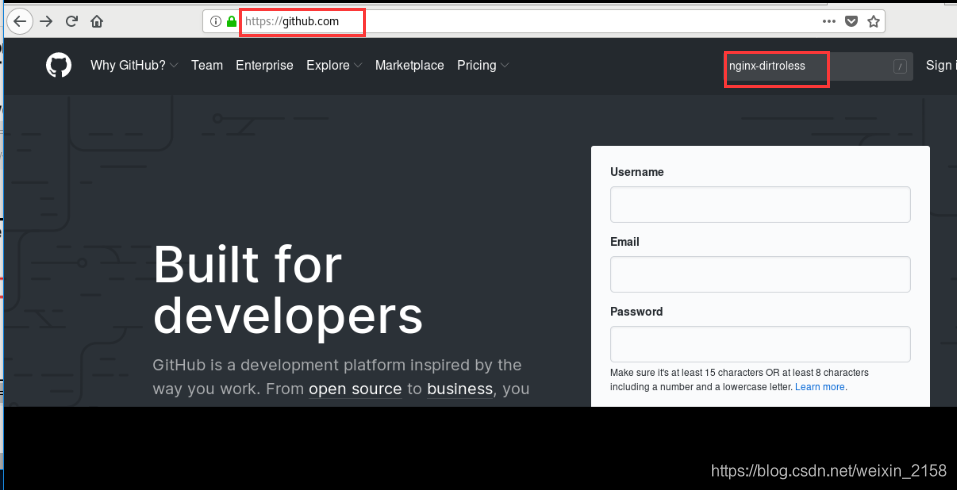Go back with the browser back arrow
This screenshot has width=957, height=490.
tap(20, 21)
